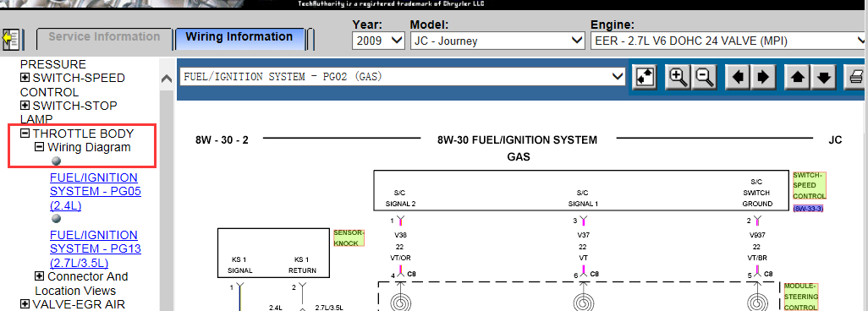
Task: Open FUEL/IGNITION SYSTEM - PG05 (2.4L) link
Action: (96, 192)
